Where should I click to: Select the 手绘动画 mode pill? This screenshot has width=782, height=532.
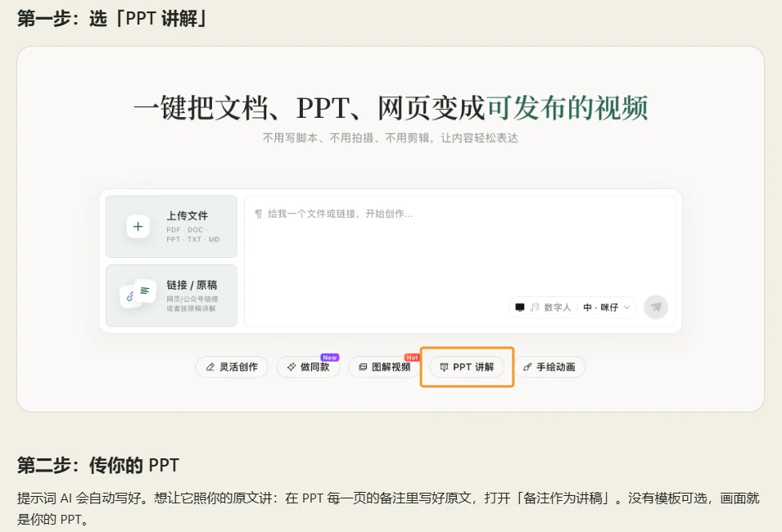[549, 367]
